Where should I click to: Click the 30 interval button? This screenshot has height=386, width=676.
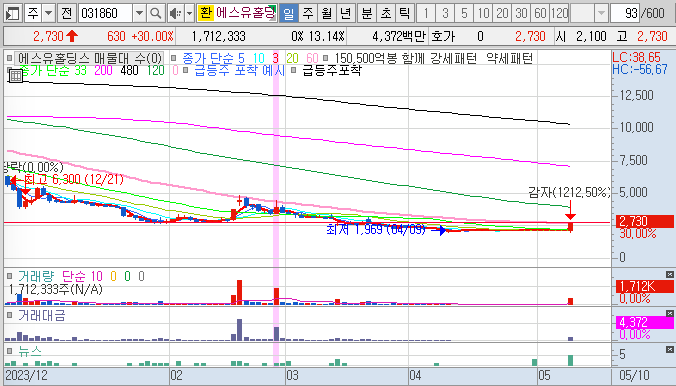tap(521, 13)
